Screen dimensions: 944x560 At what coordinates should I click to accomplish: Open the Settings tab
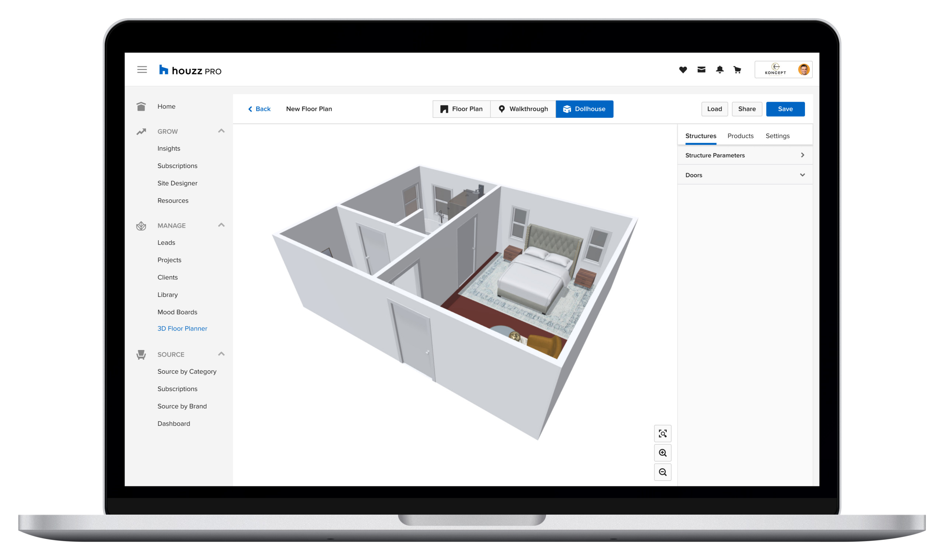tap(777, 136)
